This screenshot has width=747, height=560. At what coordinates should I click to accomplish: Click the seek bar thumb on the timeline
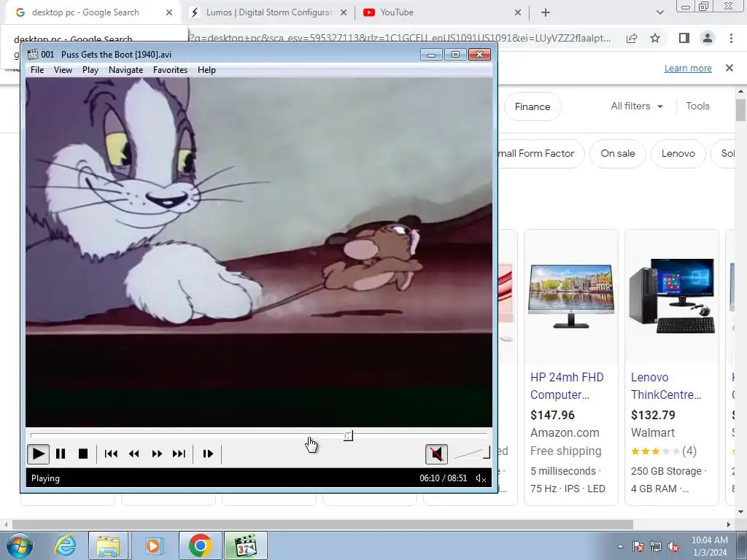click(348, 435)
